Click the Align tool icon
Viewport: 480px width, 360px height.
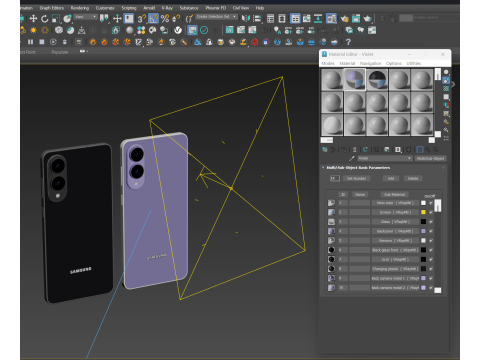[x=257, y=18]
